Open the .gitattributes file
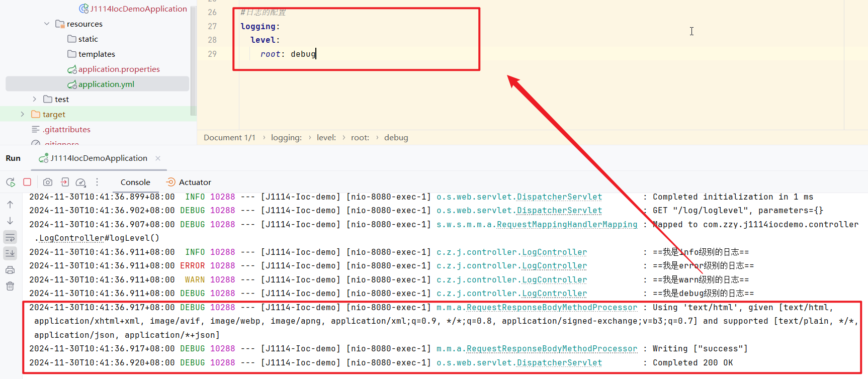 pyautogui.click(x=61, y=129)
